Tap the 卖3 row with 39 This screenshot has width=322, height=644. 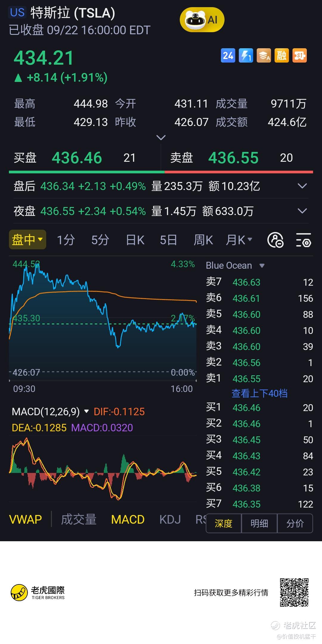click(259, 346)
